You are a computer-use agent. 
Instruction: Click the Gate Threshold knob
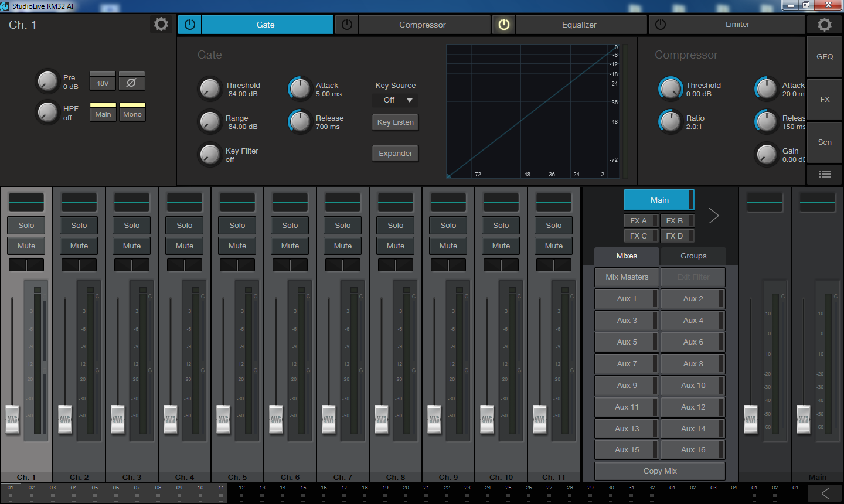click(209, 89)
